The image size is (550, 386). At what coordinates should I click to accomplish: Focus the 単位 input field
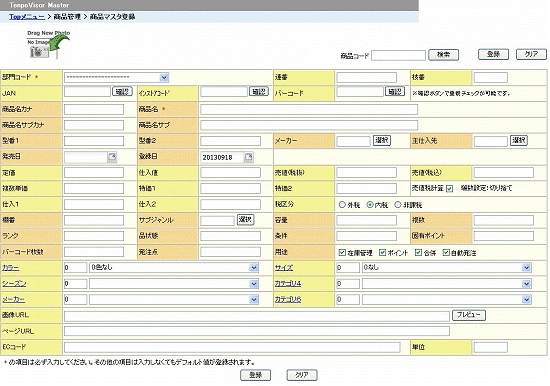[x=491, y=347]
